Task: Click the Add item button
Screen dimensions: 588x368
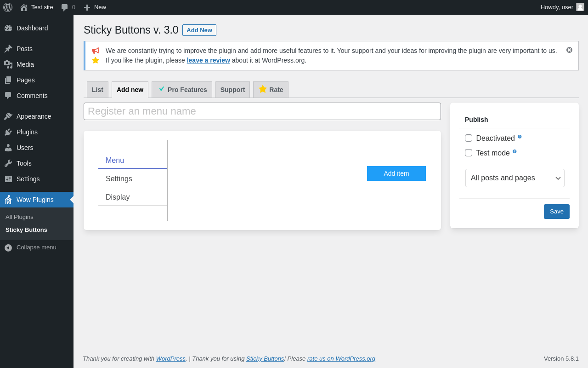Action: (x=396, y=173)
